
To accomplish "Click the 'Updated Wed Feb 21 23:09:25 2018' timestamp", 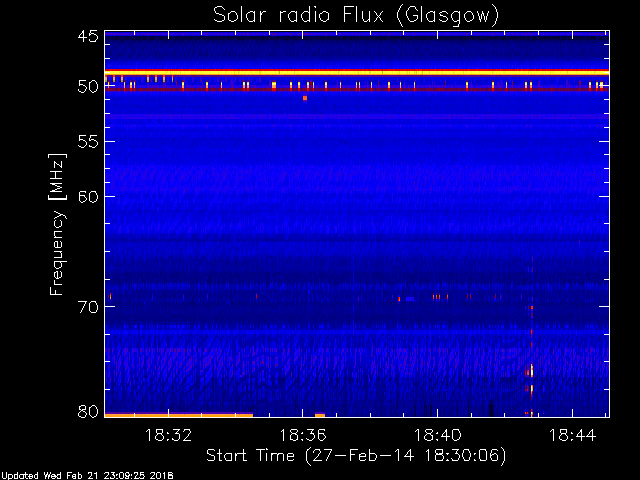I will (87, 476).
